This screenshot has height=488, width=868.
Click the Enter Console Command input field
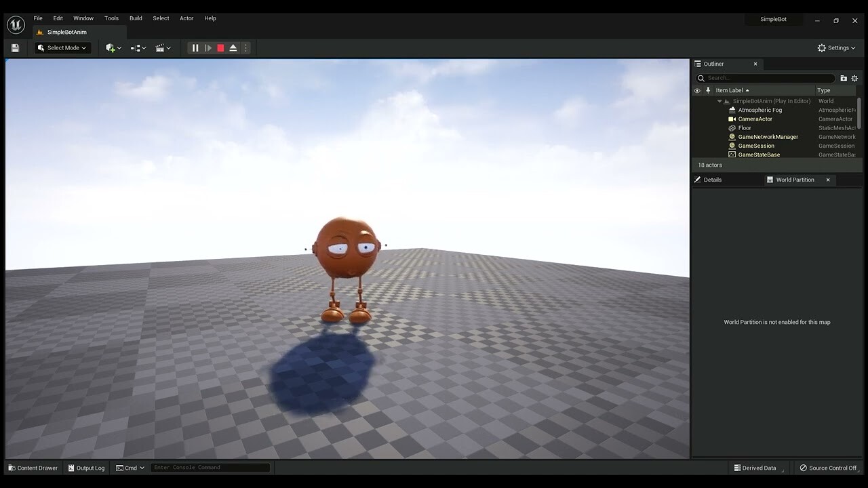[x=210, y=467]
